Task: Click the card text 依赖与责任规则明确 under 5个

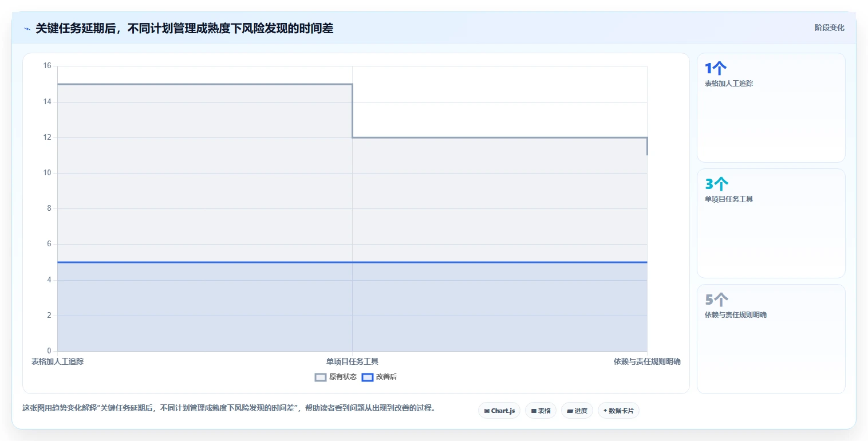Action: pos(735,315)
